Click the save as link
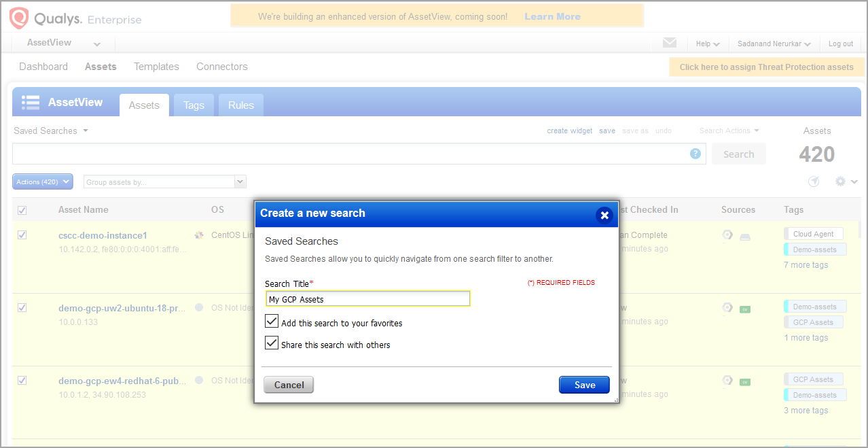Image resolution: width=868 pixels, height=448 pixels. click(635, 131)
